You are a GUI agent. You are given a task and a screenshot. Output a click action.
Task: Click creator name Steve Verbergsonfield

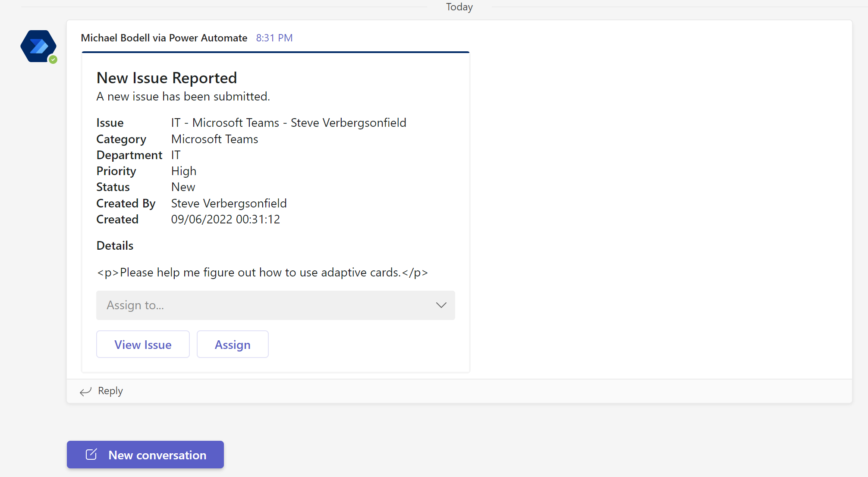pyautogui.click(x=229, y=203)
